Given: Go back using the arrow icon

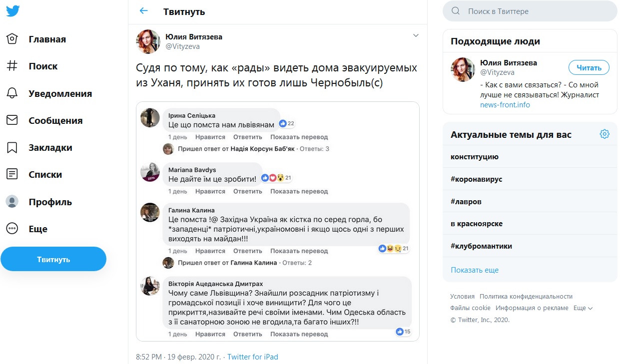Looking at the screenshot, I should click(x=144, y=11).
